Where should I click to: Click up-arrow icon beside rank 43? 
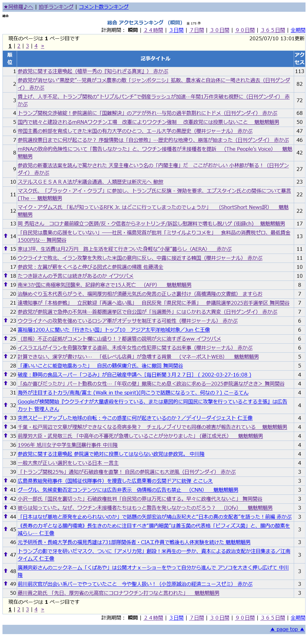[x=6, y=507]
